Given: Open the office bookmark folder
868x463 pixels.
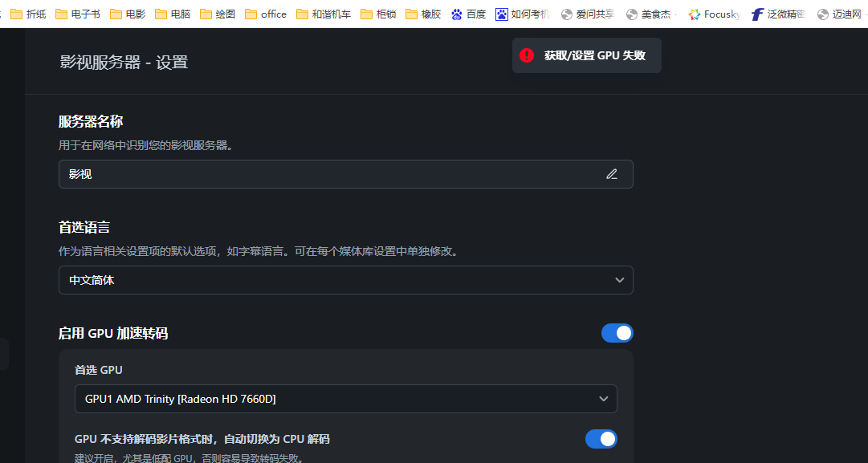Looking at the screenshot, I should tap(266, 14).
